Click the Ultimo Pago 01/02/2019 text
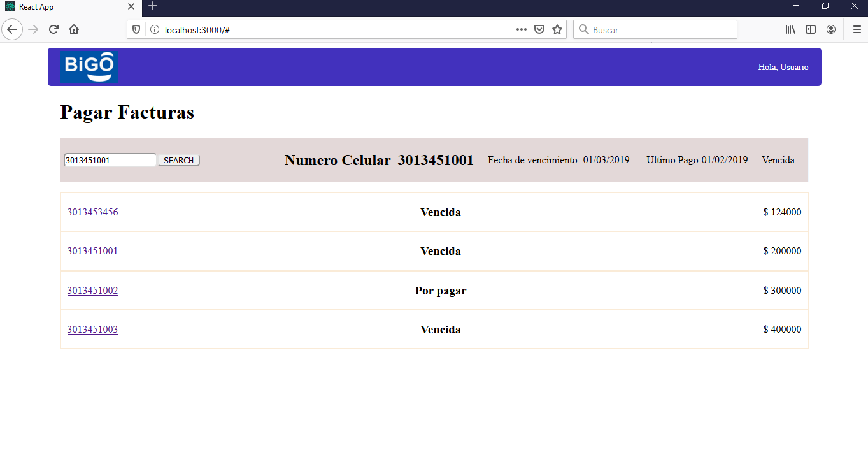 (697, 160)
